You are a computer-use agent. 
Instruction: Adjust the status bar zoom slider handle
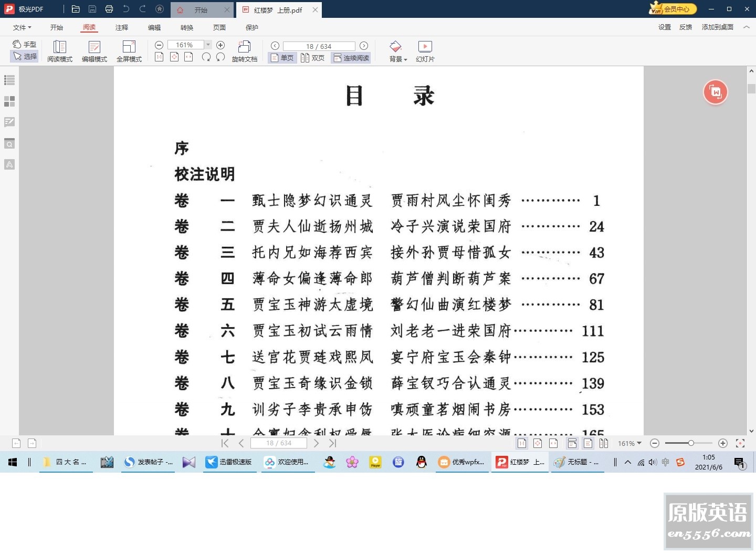[691, 443]
